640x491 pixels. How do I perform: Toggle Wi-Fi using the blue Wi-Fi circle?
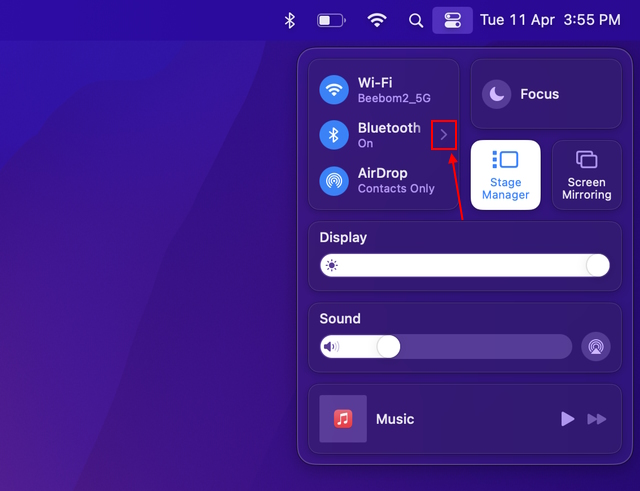click(x=334, y=90)
